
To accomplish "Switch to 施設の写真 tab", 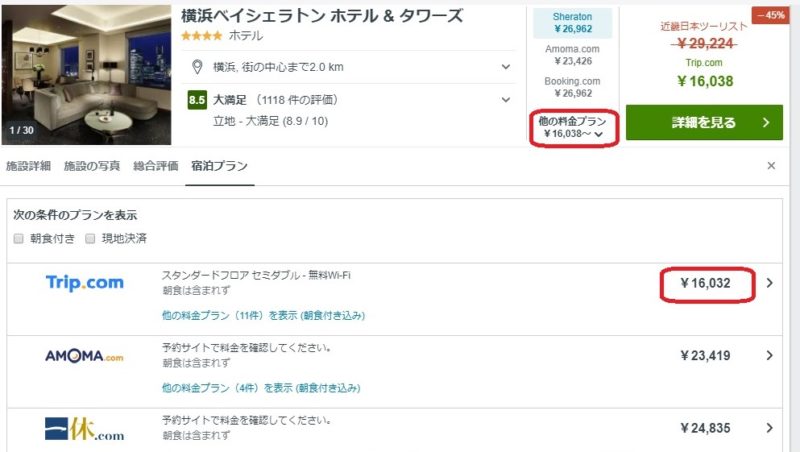I will click(x=92, y=166).
